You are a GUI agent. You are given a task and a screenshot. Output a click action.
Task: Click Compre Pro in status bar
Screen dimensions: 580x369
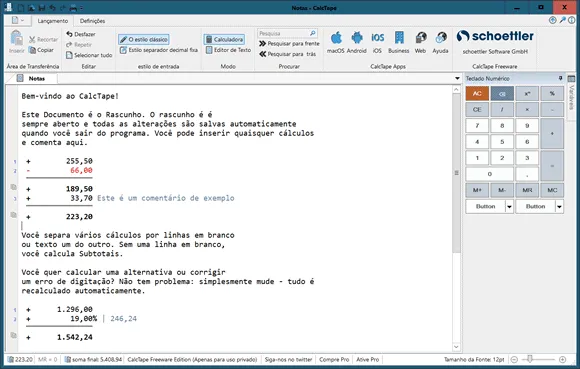[x=334, y=359]
